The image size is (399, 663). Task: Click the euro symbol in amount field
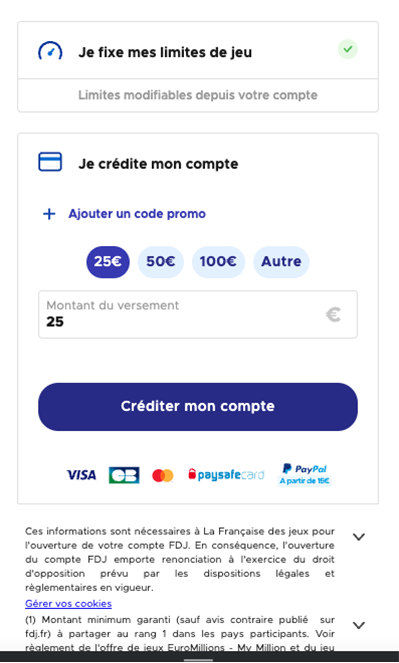(333, 315)
